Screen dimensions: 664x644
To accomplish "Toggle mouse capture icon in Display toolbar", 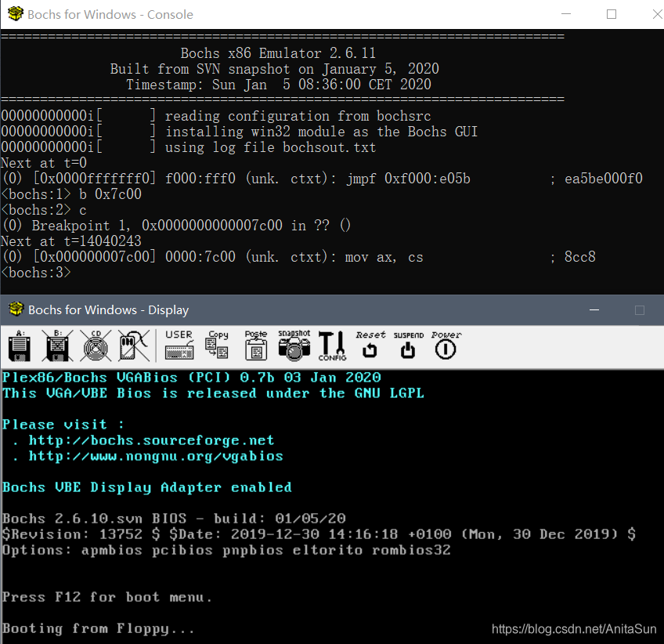I will pyautogui.click(x=134, y=346).
